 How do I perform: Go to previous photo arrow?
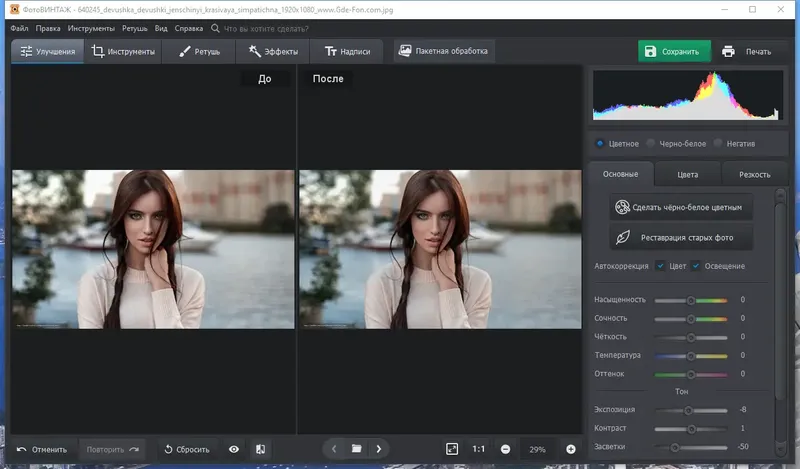334,450
